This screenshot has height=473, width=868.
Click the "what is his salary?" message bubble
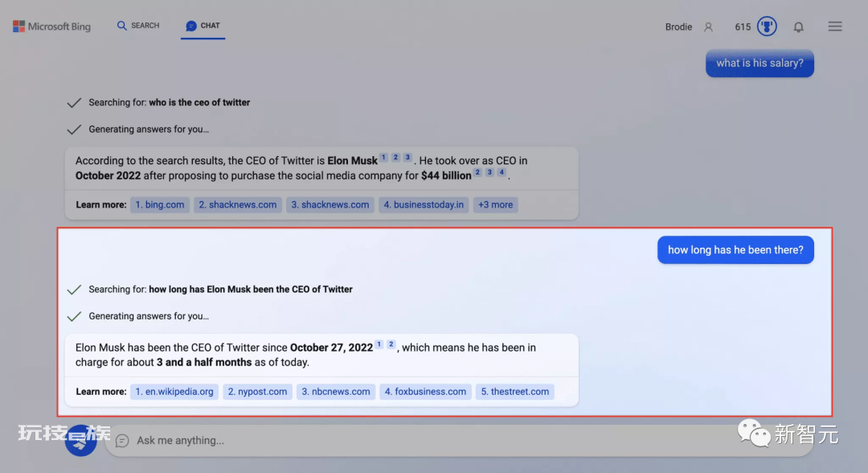[x=759, y=63]
